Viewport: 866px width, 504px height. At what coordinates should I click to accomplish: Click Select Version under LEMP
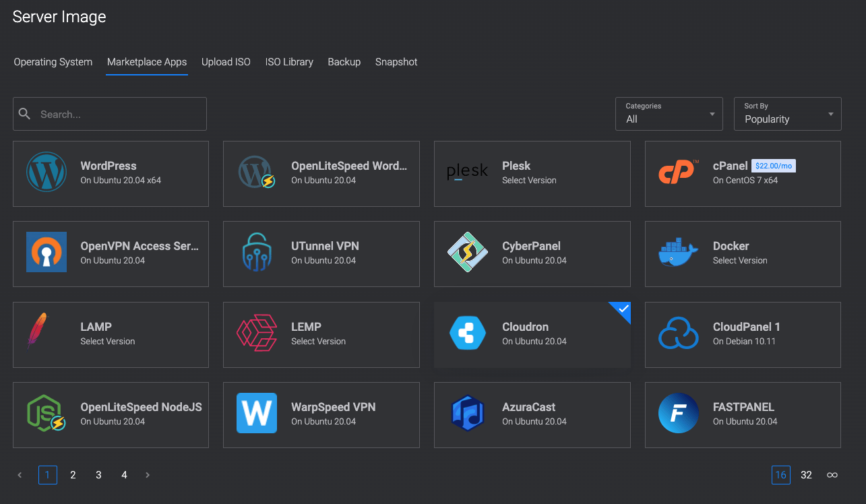[x=318, y=342]
